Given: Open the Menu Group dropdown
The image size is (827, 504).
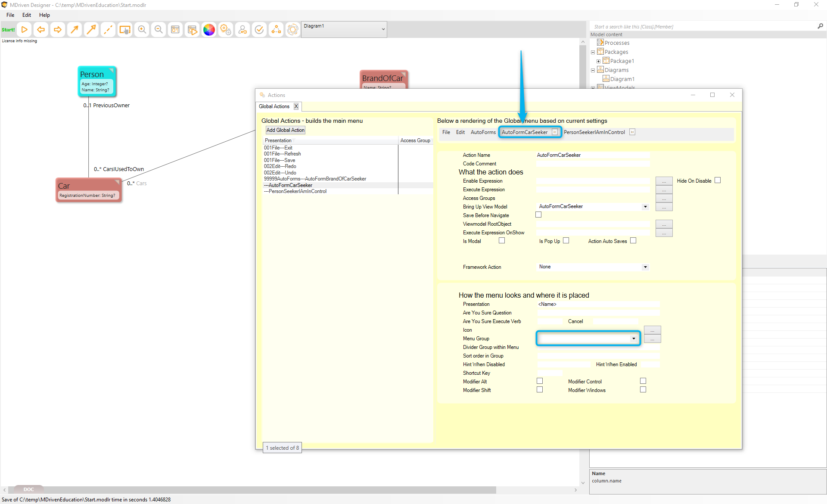Looking at the screenshot, I should 633,339.
